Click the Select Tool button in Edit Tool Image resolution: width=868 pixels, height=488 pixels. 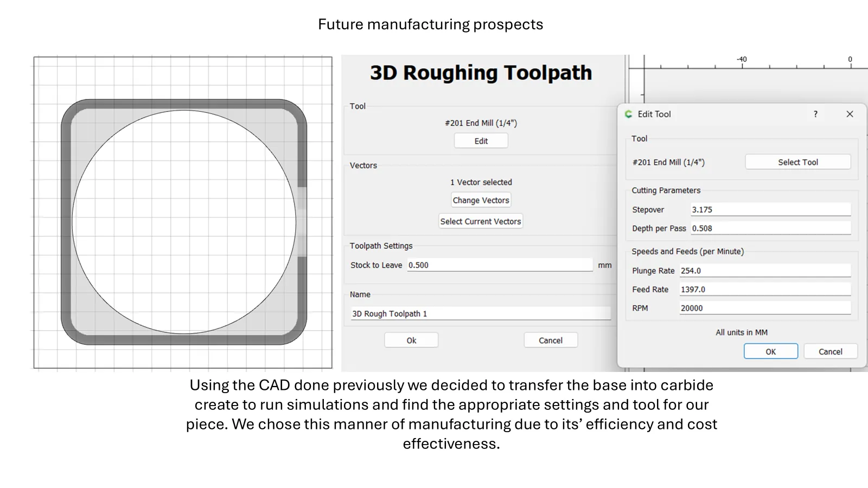[x=798, y=162]
